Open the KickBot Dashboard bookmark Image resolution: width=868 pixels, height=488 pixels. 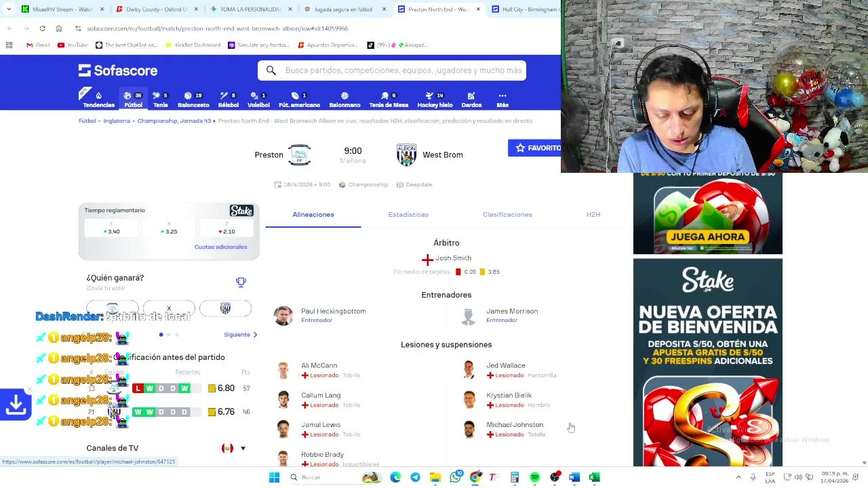(x=192, y=45)
